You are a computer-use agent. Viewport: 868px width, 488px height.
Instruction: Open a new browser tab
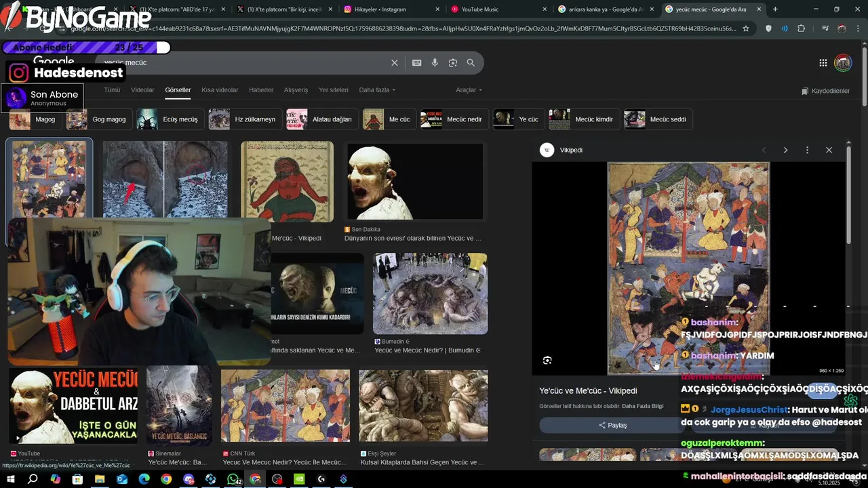[x=775, y=9]
